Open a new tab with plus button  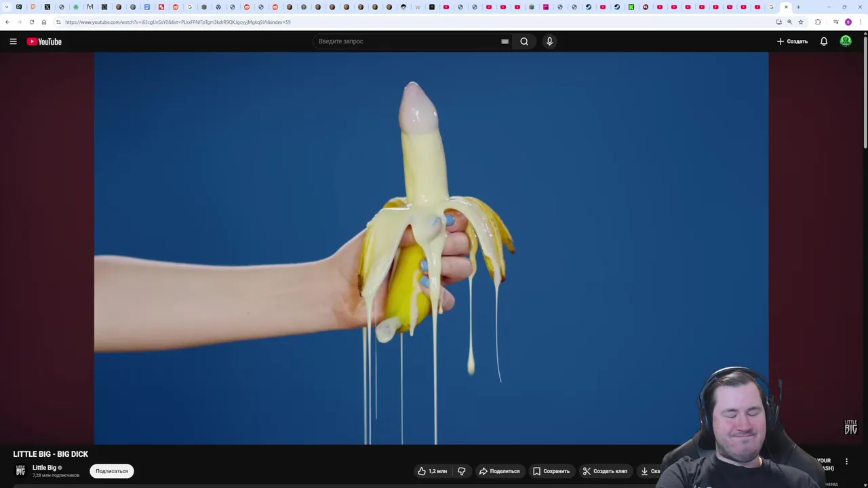tap(798, 7)
